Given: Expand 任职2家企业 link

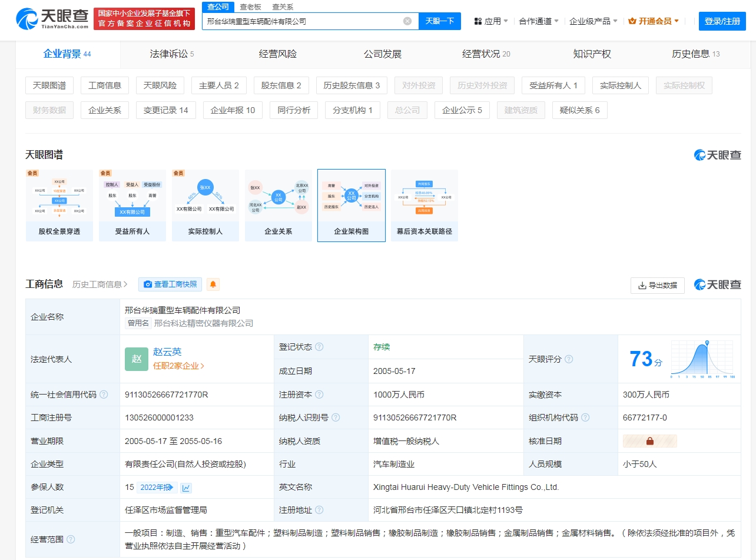Looking at the screenshot, I should click(179, 366).
